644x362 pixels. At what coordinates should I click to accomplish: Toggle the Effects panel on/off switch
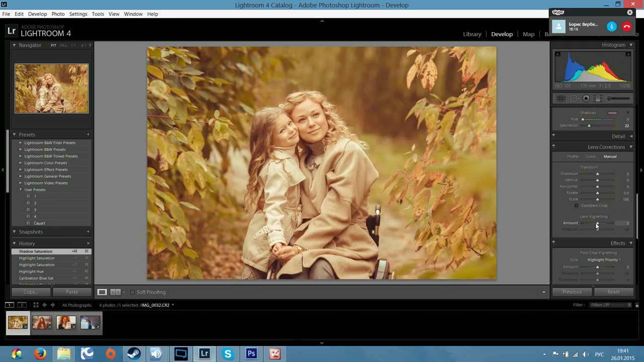[x=553, y=243]
